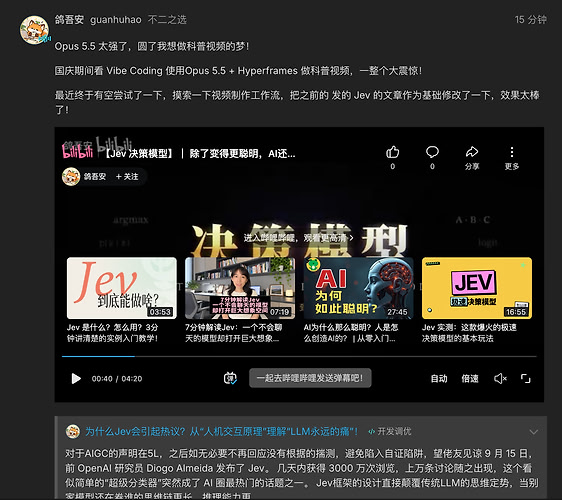Open 自动 quality selector

(x=439, y=378)
